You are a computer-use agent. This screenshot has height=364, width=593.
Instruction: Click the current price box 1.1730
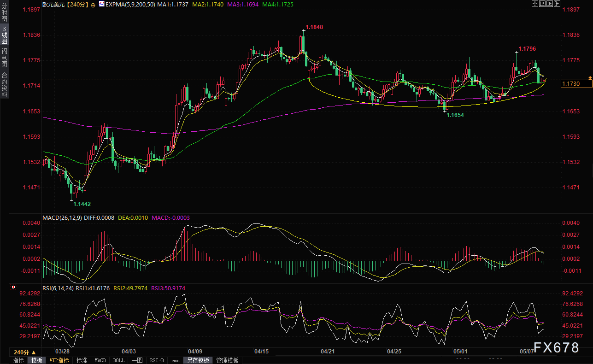point(575,83)
